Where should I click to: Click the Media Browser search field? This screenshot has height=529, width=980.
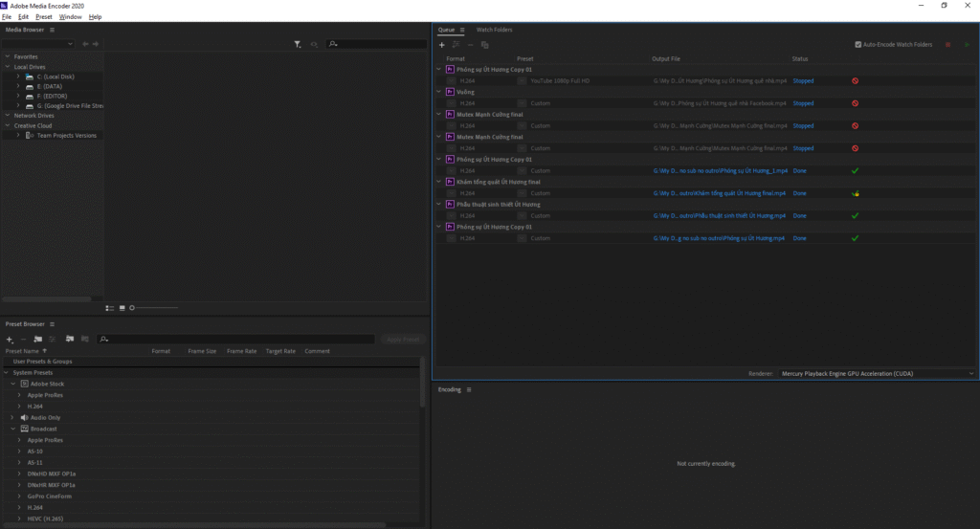376,44
